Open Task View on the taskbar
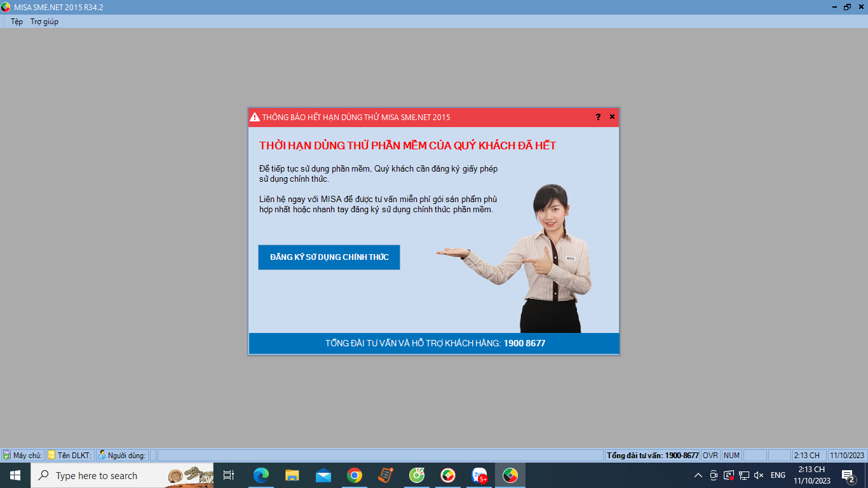The image size is (868, 488). coord(229,475)
